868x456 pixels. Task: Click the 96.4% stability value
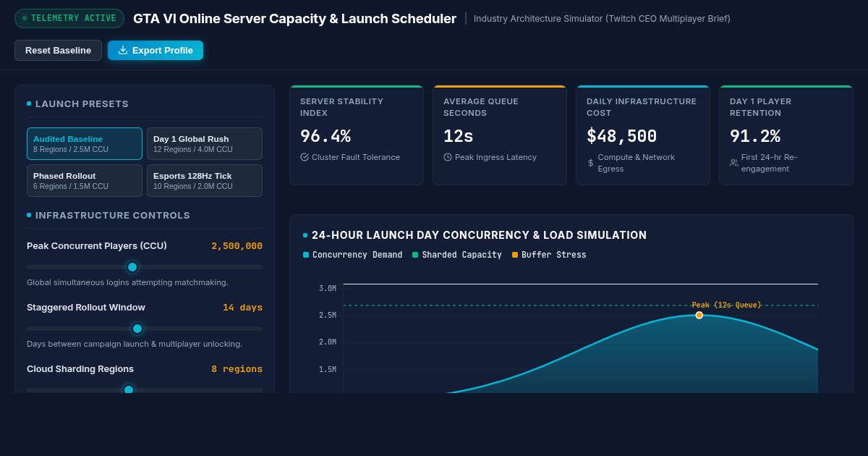coord(325,136)
